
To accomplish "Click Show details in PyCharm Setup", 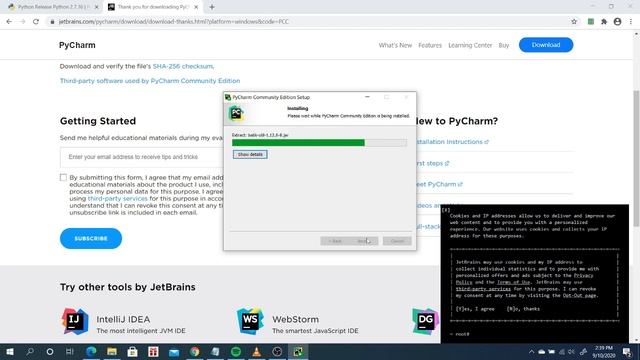I will [x=250, y=154].
